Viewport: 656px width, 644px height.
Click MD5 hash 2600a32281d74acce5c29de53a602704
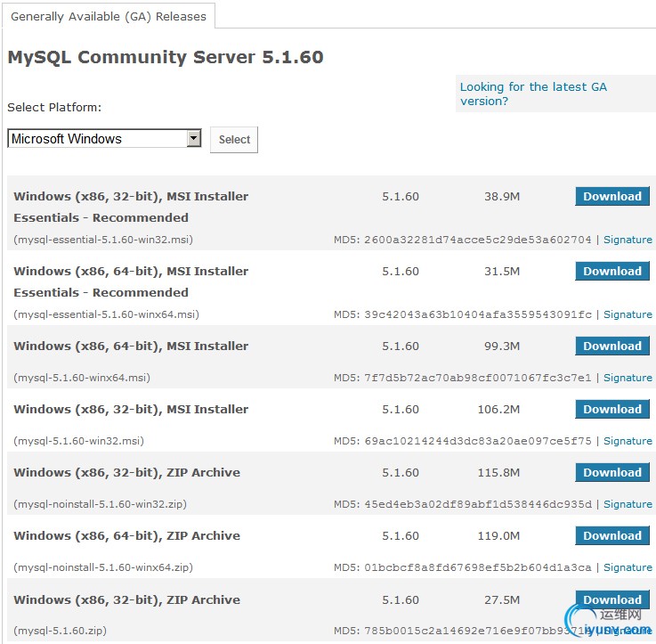[478, 240]
